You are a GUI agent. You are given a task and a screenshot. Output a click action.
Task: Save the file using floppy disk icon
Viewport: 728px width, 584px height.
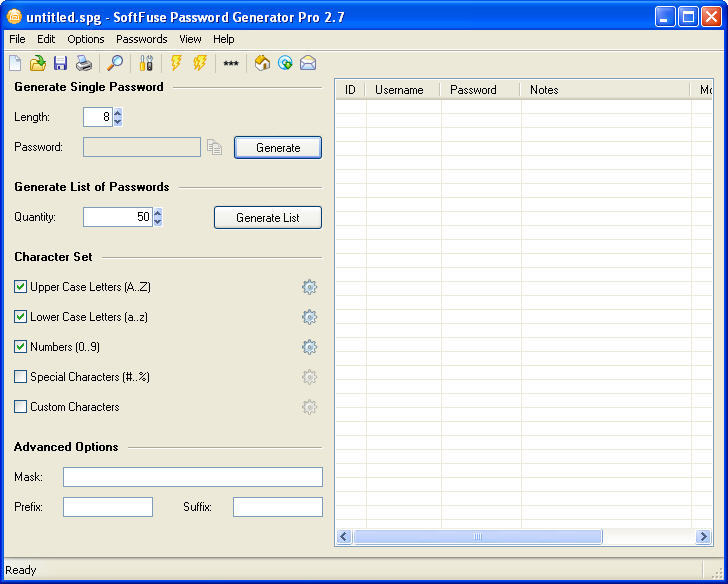pyautogui.click(x=60, y=63)
